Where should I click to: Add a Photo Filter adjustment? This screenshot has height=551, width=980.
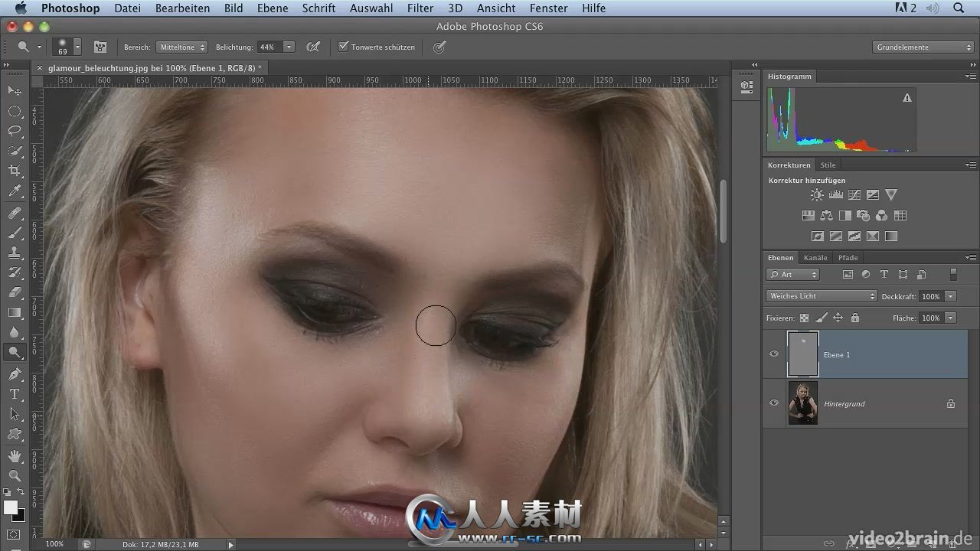863,216
